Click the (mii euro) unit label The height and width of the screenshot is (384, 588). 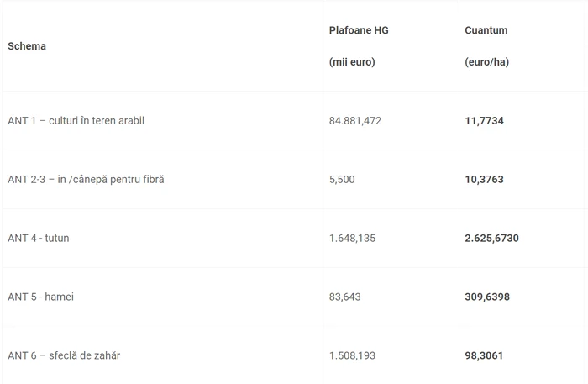[352, 62]
